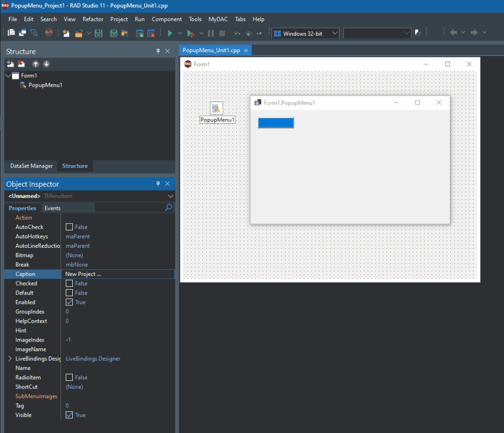The image size is (504, 433).
Task: Click the AutoHotkeys property value maParent
Action: coord(78,236)
